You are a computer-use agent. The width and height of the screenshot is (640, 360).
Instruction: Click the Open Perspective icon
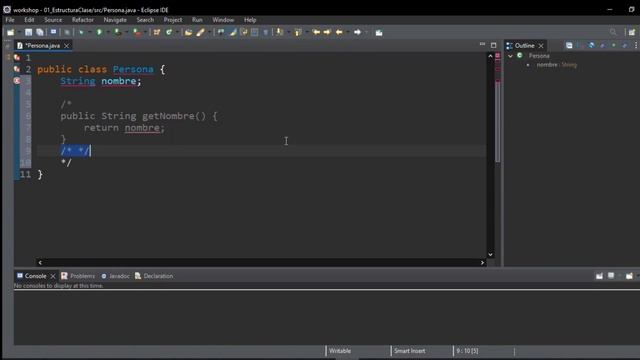click(632, 32)
